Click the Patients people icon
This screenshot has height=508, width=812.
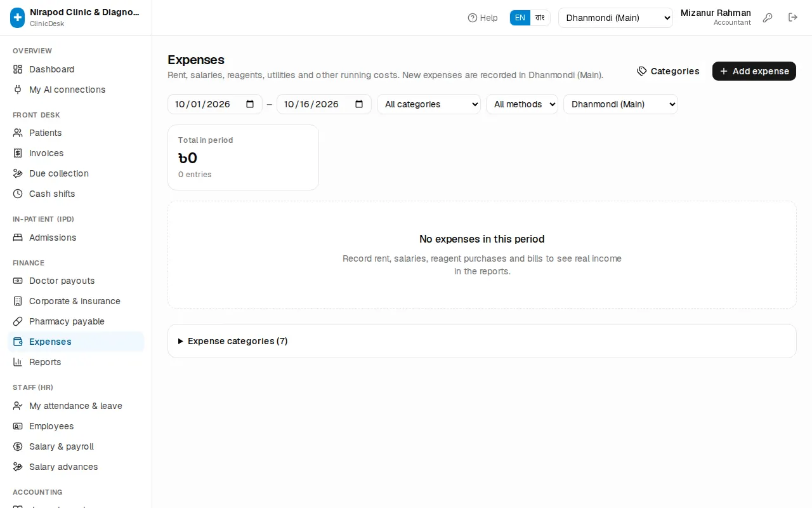point(18,133)
